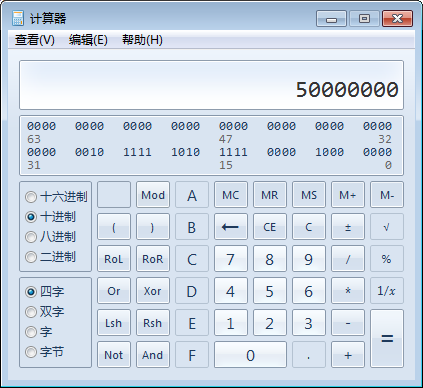Click the And button
423x388 pixels.
(153, 355)
